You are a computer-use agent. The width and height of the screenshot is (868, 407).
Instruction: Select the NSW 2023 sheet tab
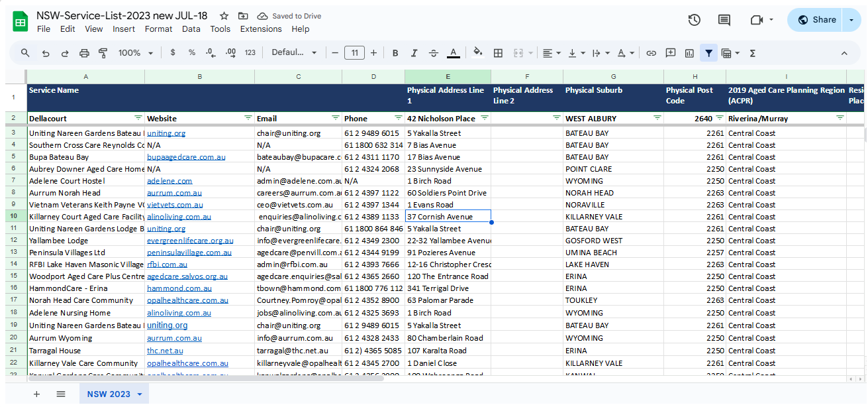point(114,394)
